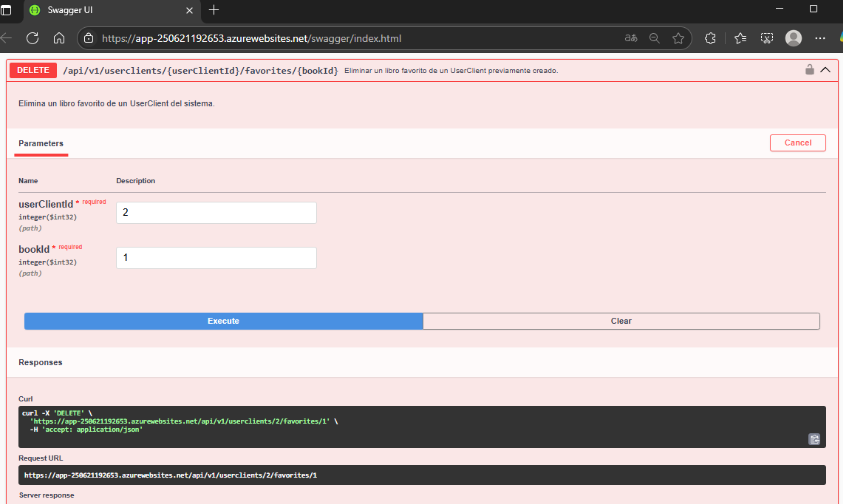Click 'Elimina un libro favorito' description text
843x504 pixels.
pos(116,103)
